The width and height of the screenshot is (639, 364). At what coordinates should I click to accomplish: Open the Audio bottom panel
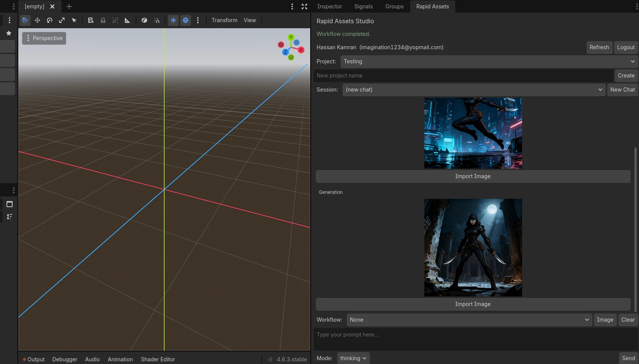point(92,359)
